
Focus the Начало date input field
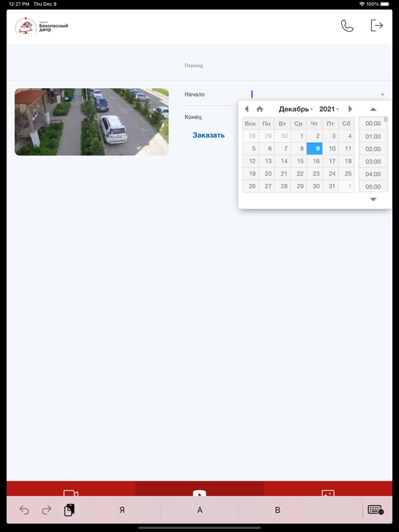tap(314, 95)
